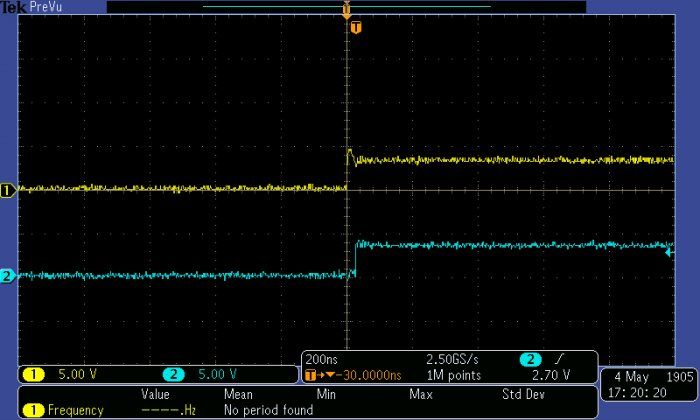Click the 1M points record length
700x420 pixels.
tap(454, 375)
